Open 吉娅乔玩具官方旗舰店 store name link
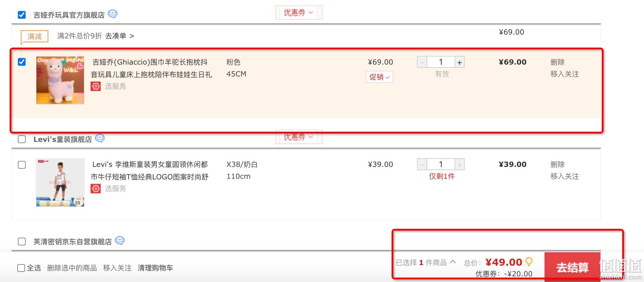The width and height of the screenshot is (644, 282). click(69, 15)
